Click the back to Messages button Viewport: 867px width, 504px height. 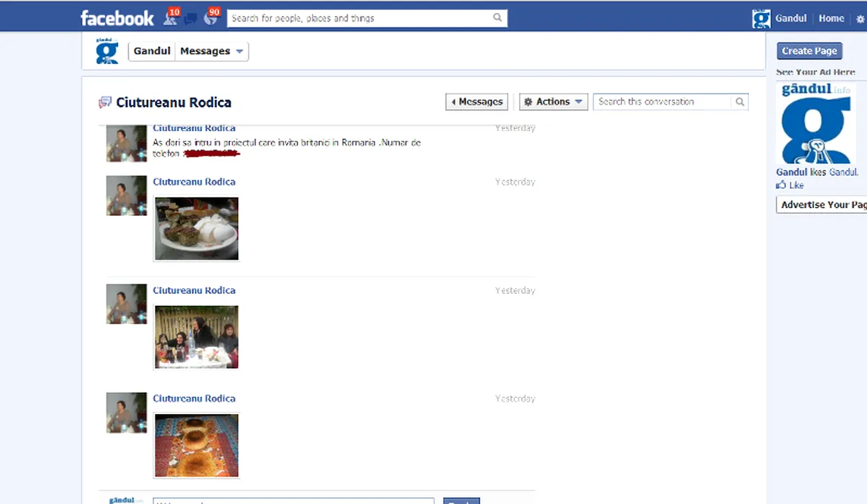pyautogui.click(x=477, y=102)
